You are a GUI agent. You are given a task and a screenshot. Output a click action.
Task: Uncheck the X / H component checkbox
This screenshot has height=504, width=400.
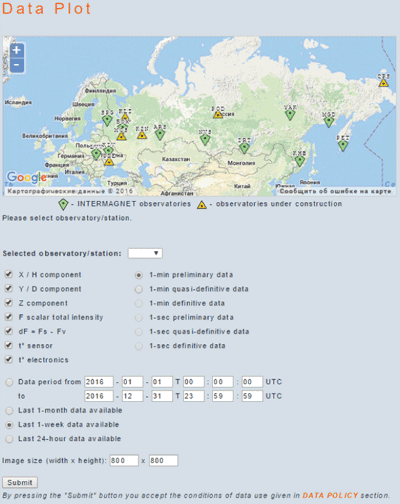tap(9, 274)
